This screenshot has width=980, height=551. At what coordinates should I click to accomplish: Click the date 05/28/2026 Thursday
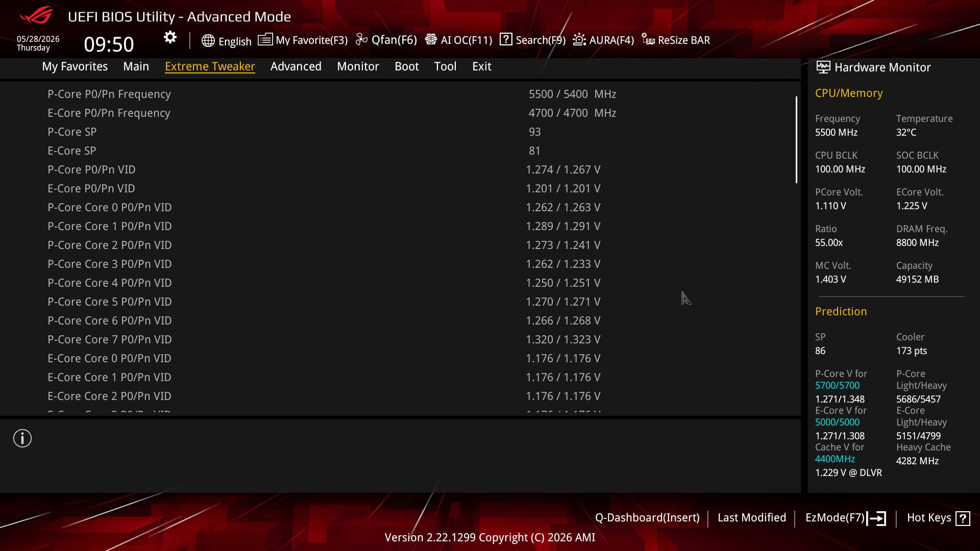[x=38, y=43]
